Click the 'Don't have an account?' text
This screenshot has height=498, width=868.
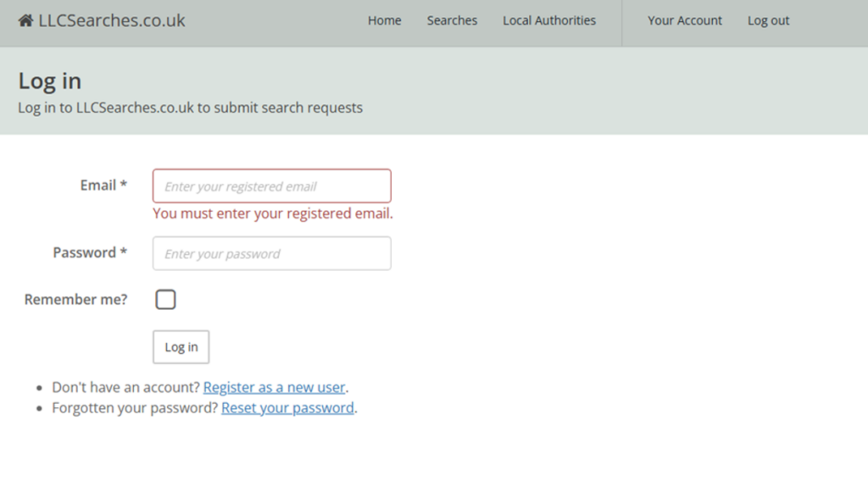pyautogui.click(x=125, y=387)
